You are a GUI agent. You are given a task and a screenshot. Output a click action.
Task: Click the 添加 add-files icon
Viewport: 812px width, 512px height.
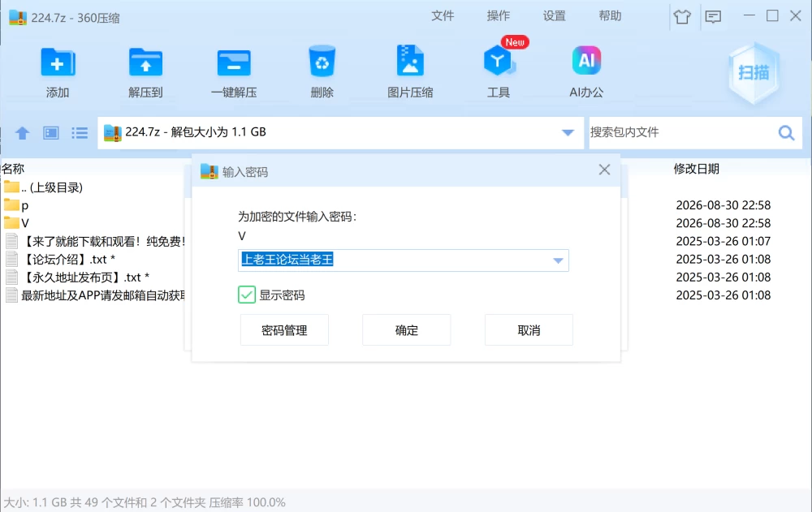click(58, 62)
